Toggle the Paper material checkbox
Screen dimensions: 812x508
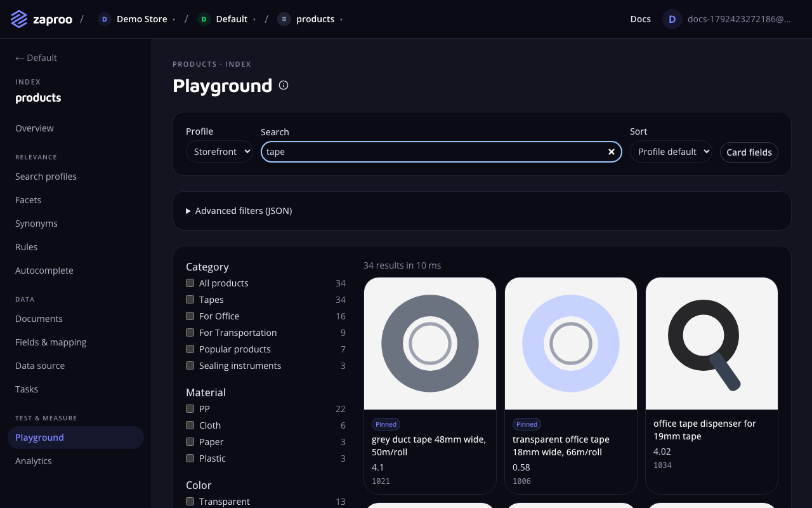(190, 442)
